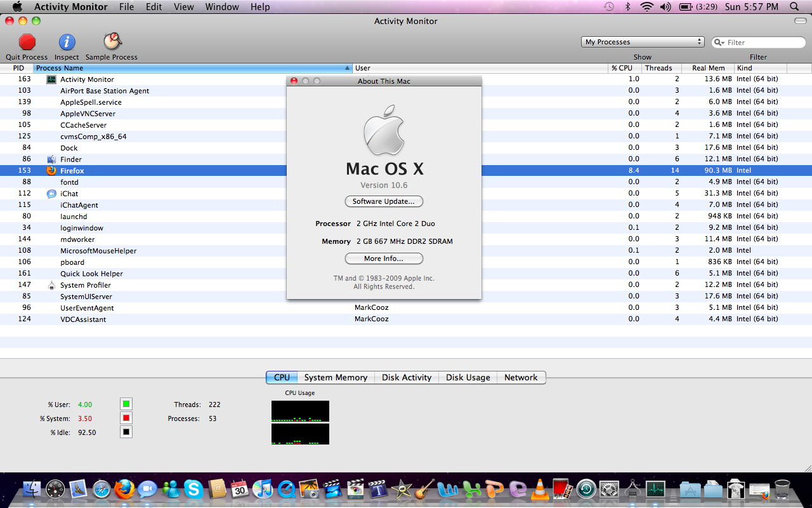Open the Window menu
812x508 pixels.
pos(222,6)
